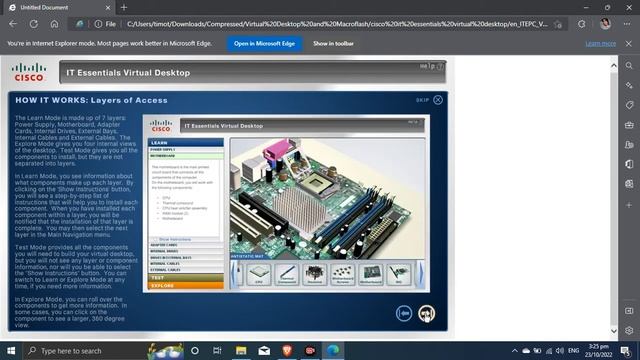
Task: Open Outlook icon in Edge sidebar
Action: pyautogui.click(x=629, y=184)
